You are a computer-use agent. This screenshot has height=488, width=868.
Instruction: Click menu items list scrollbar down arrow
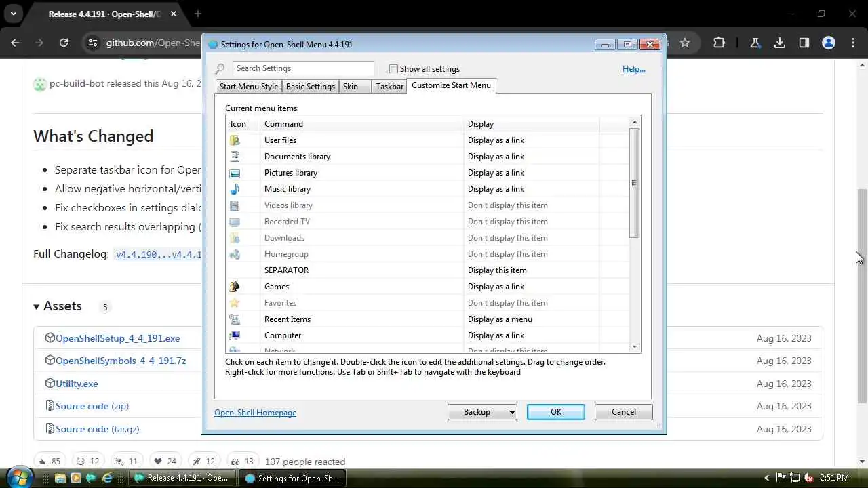pyautogui.click(x=635, y=347)
